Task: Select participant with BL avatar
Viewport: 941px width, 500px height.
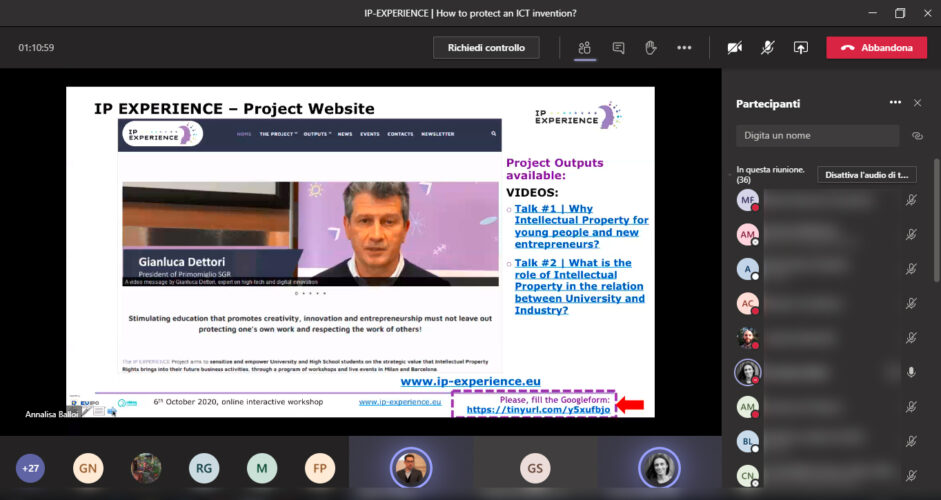Action: [748, 442]
